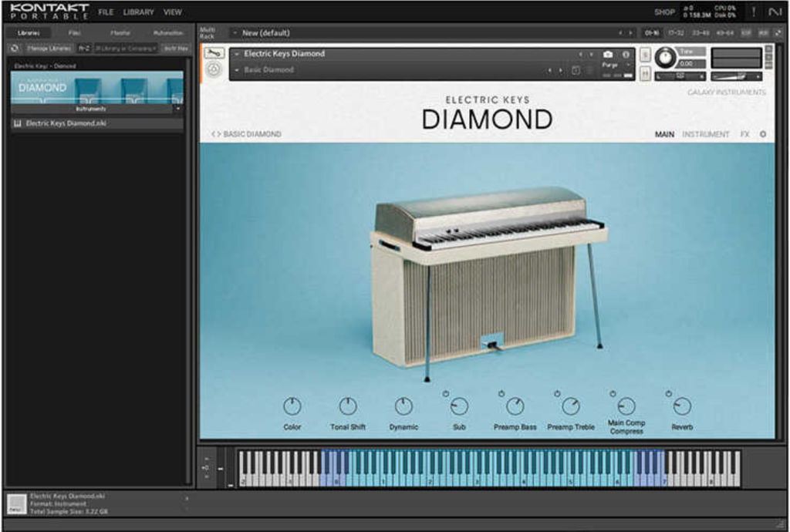
Task: Open the settings gear beside FX tab
Action: coord(763,134)
